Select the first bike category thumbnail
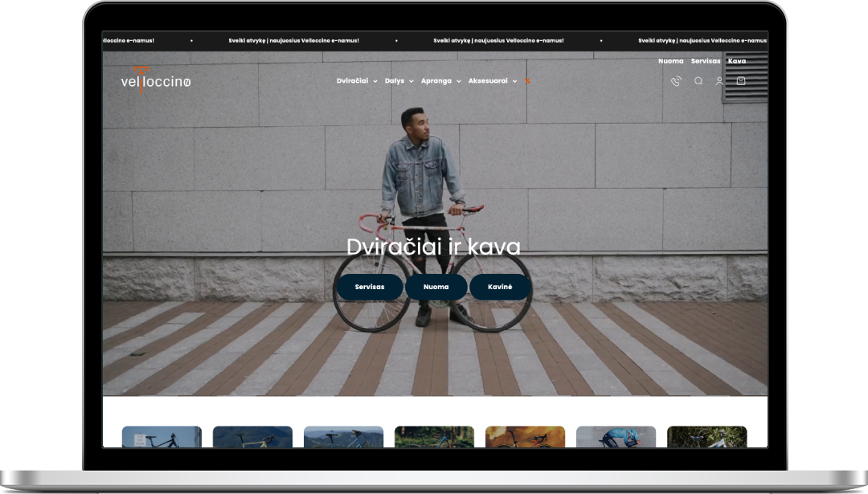 click(162, 437)
